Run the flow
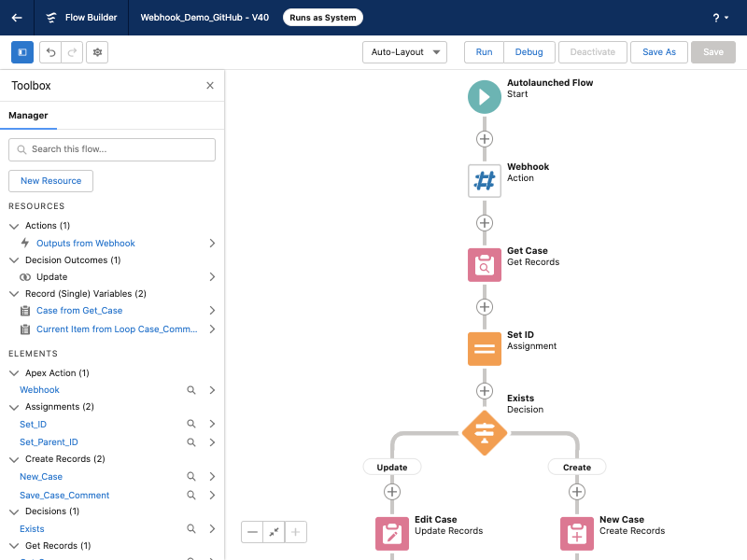The image size is (747, 560). pyautogui.click(x=484, y=52)
